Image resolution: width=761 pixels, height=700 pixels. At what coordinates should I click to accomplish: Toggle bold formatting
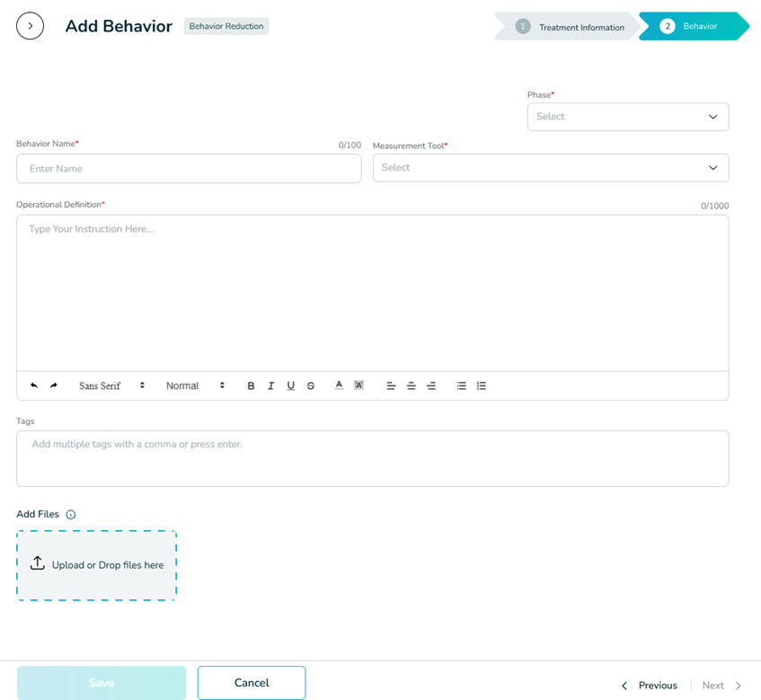(251, 385)
